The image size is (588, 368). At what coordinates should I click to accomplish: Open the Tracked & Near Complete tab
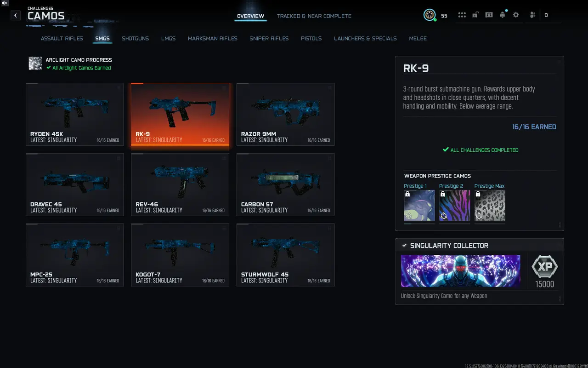point(314,16)
